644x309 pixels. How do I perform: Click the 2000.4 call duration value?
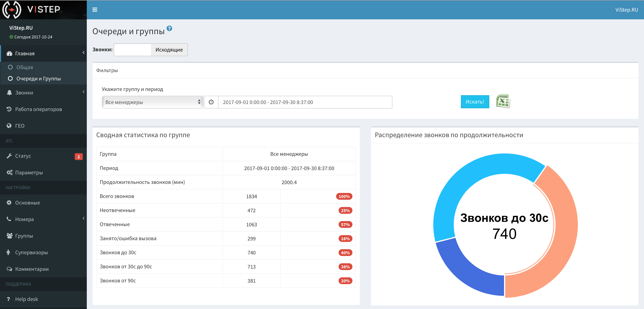click(289, 182)
